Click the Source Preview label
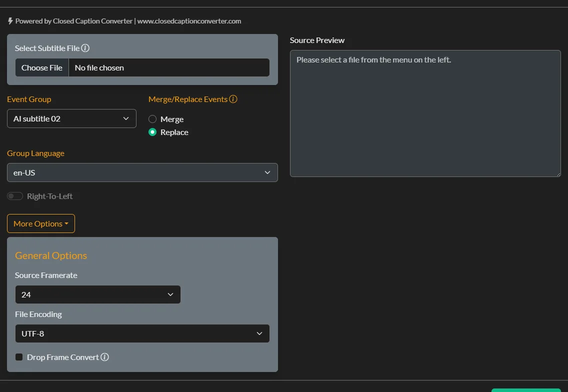This screenshot has width=568, height=392. click(x=317, y=40)
